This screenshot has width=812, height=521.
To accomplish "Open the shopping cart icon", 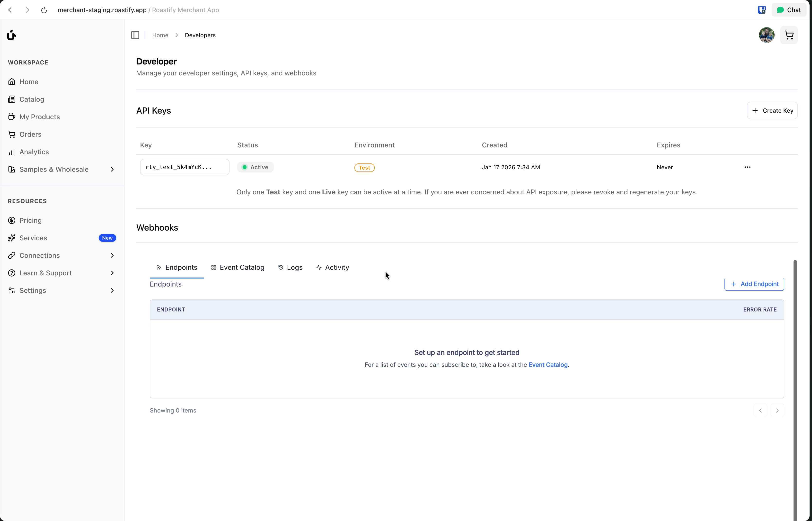I will [789, 35].
